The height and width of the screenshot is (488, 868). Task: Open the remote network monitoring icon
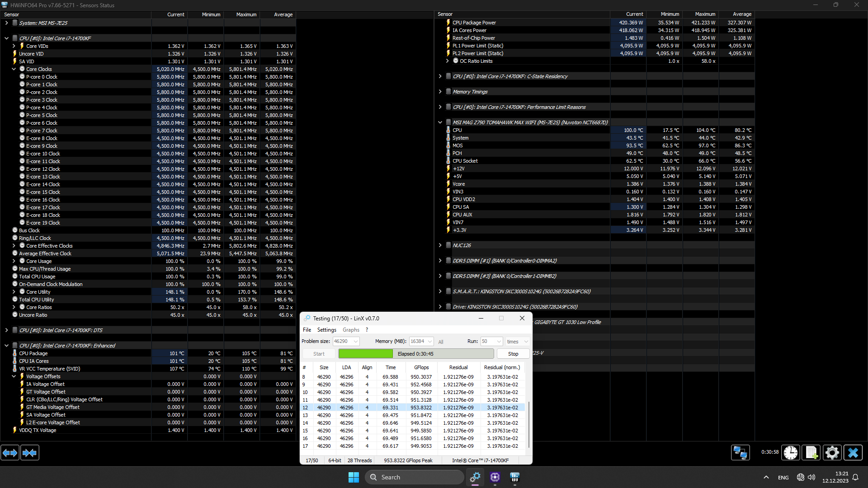click(741, 452)
